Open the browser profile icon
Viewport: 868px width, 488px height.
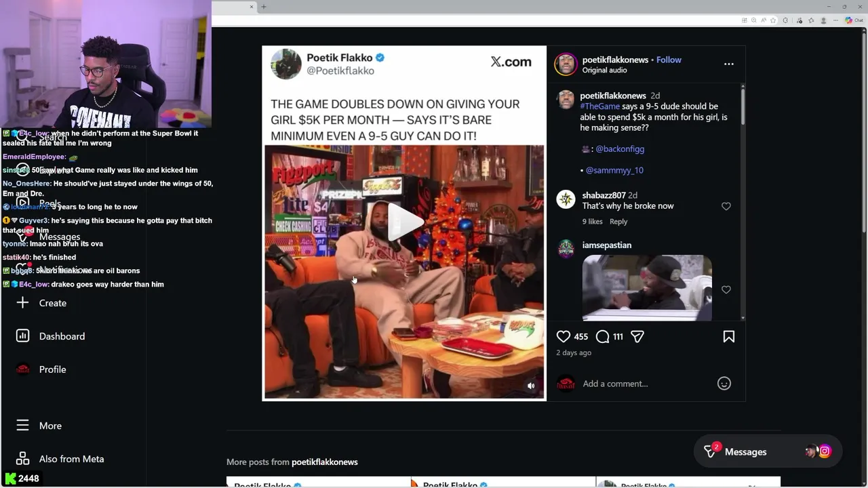tap(823, 20)
